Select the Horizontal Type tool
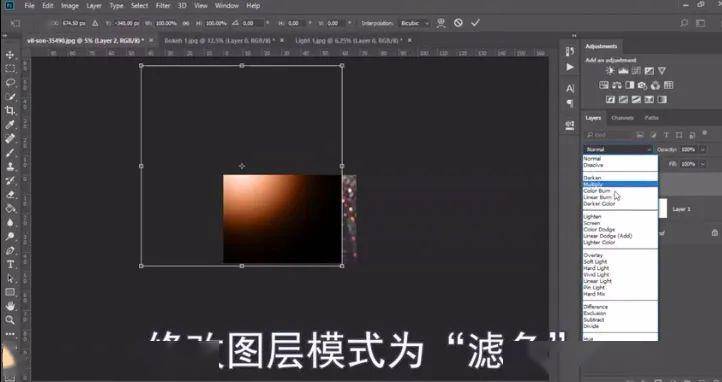 10,265
